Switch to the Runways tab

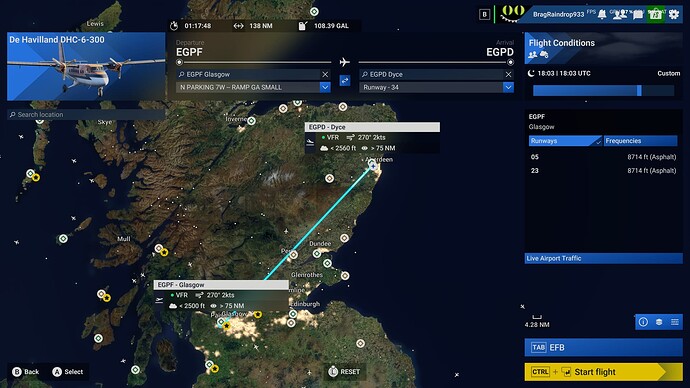coord(565,141)
